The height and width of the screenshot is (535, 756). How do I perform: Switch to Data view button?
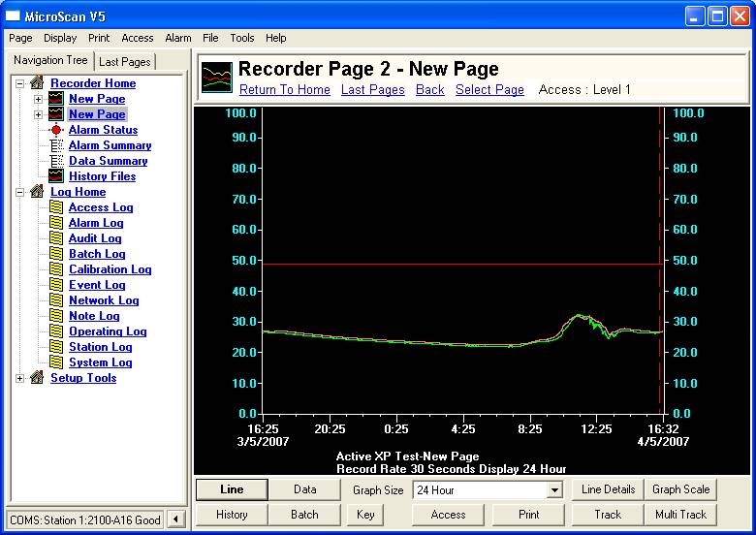tap(305, 489)
